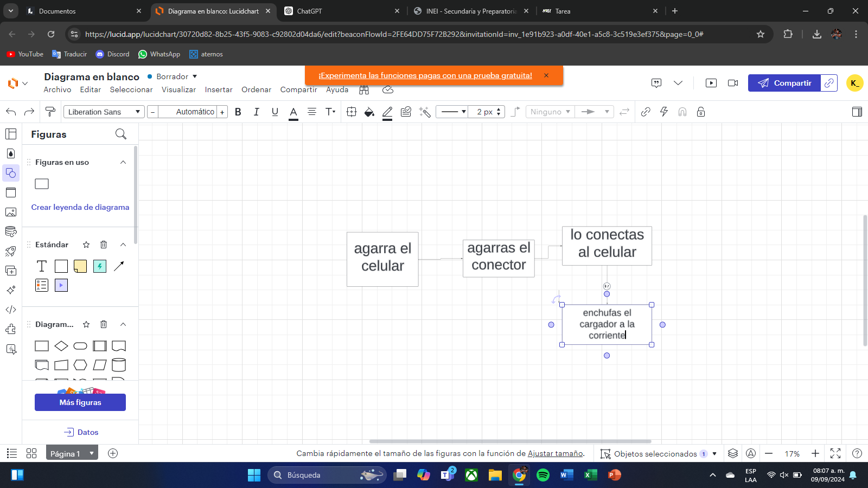Expand the Página 1 page dropdown

92,453
